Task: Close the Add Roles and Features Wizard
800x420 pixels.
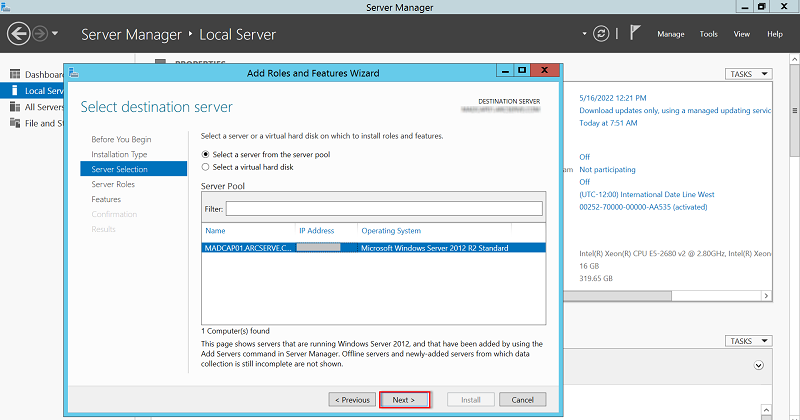Action: coord(544,70)
